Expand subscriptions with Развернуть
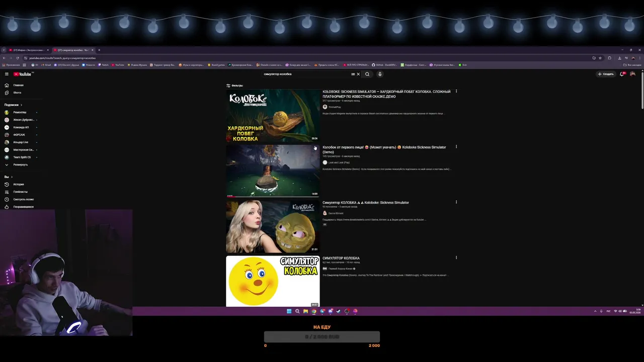The image size is (644, 362). pos(20,164)
